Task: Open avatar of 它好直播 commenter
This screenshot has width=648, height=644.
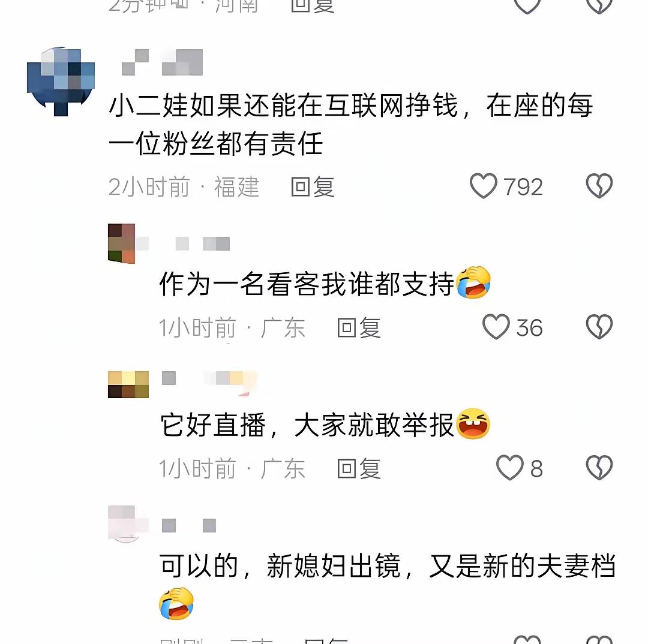Action: click(x=128, y=384)
